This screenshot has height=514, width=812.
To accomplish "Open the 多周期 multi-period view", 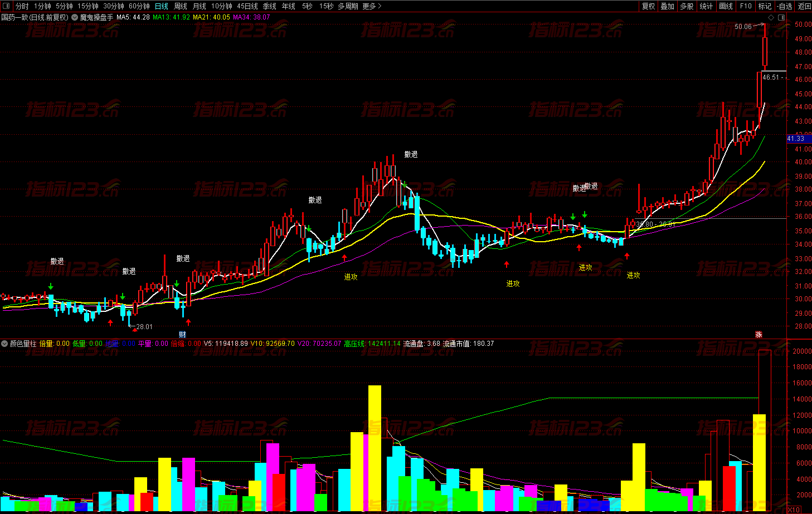I will (x=348, y=6).
